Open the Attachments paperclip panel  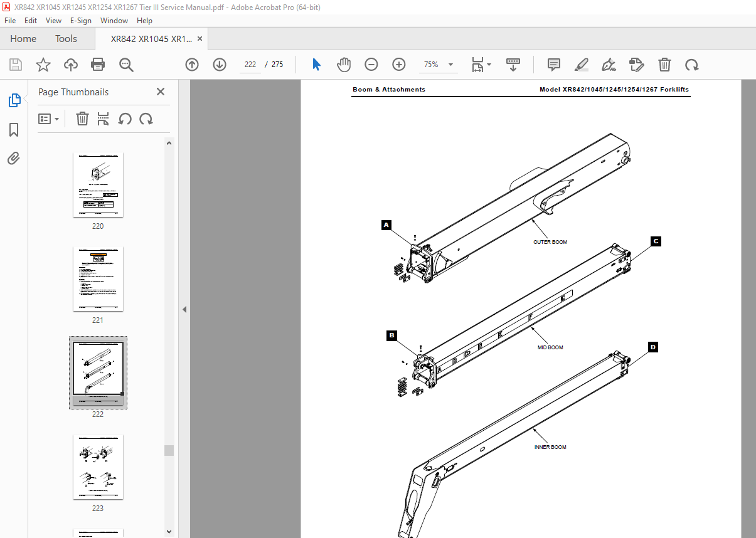(x=14, y=158)
